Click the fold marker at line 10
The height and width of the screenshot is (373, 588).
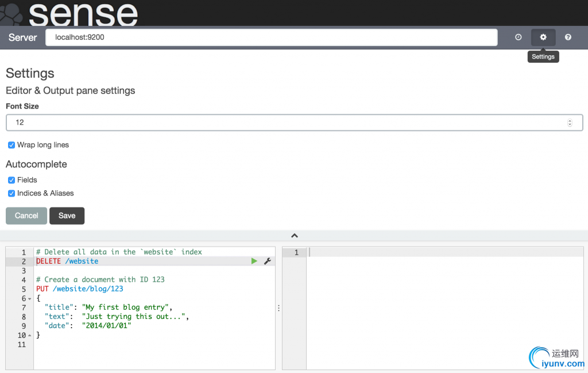30,336
